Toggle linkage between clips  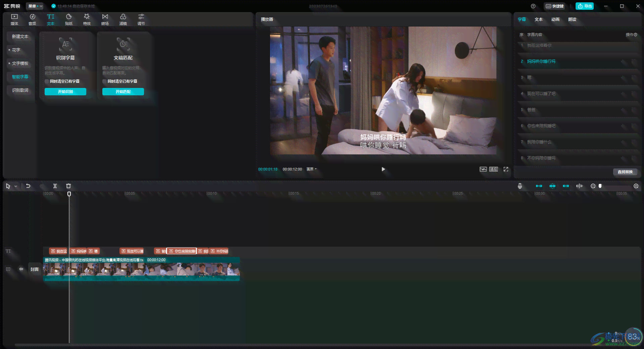(566, 186)
